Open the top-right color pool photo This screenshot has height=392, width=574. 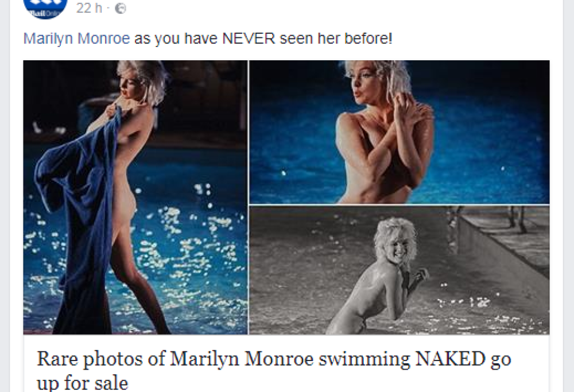click(x=400, y=132)
